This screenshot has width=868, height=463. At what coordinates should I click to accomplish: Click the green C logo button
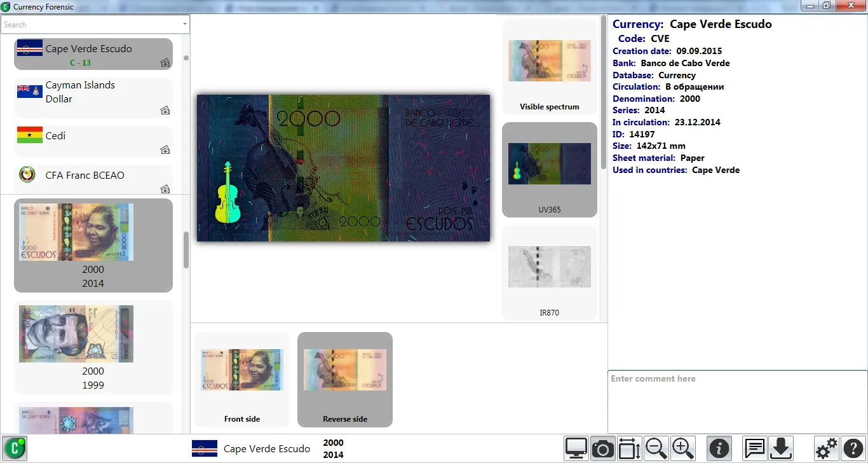(x=14, y=448)
